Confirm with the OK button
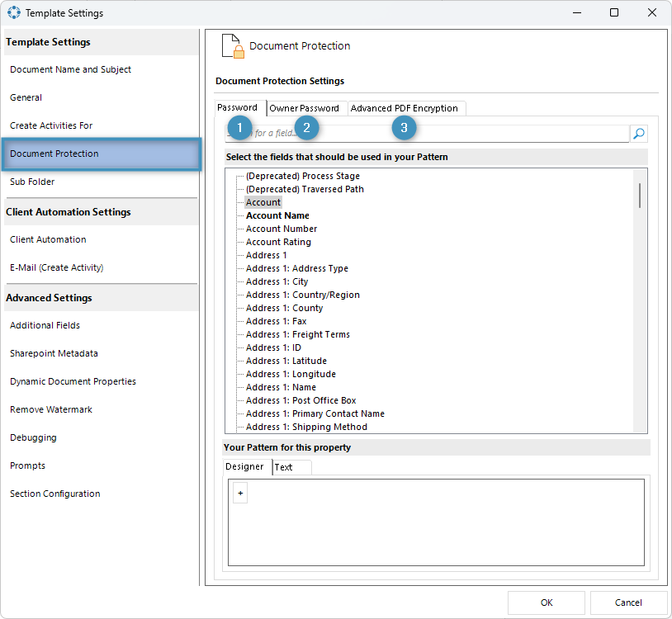The image size is (672, 619). click(x=547, y=602)
